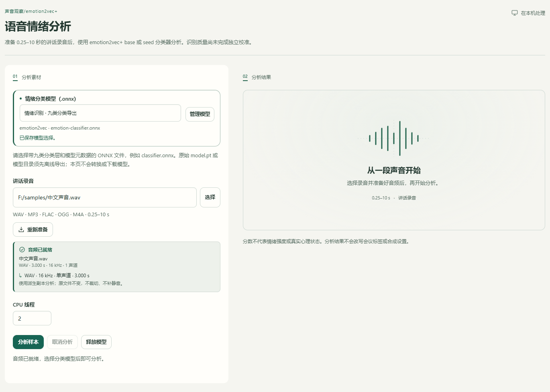Click the 管理模型 button
This screenshot has width=550, height=392.
200,114
